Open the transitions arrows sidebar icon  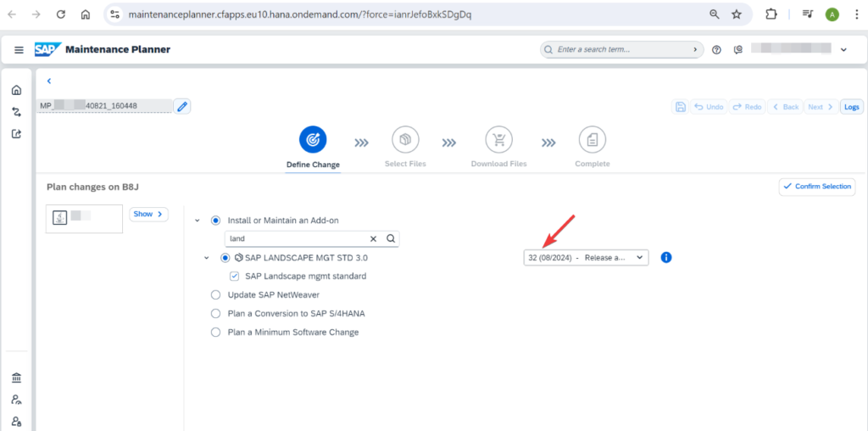(17, 112)
